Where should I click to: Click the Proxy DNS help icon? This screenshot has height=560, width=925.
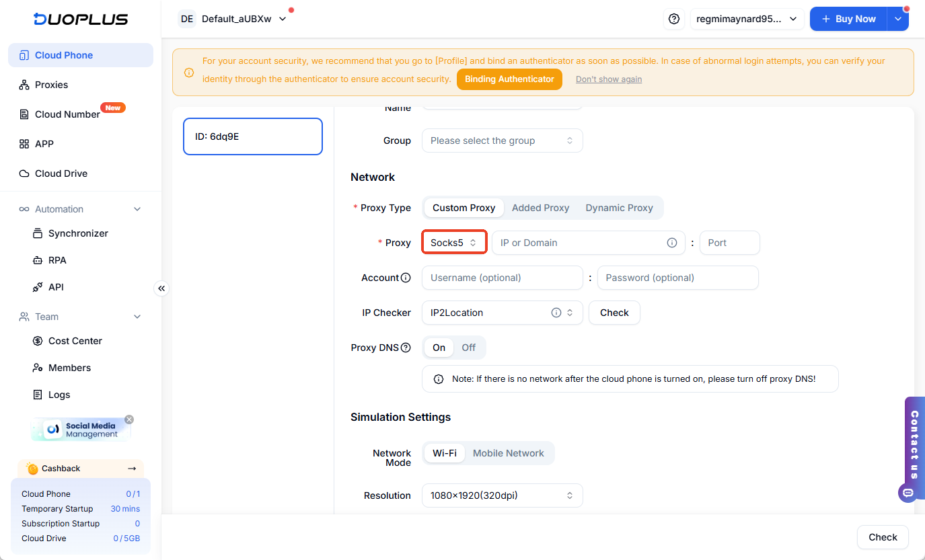406,348
